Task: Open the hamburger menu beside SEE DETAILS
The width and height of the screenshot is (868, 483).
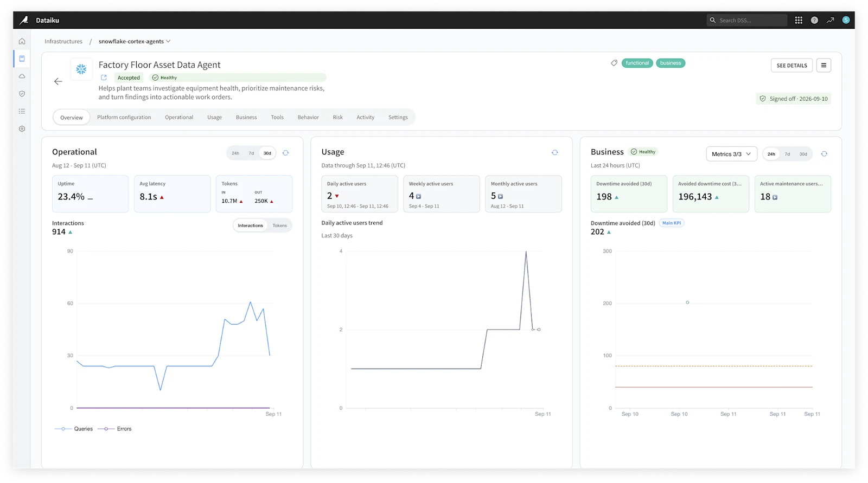Action: (824, 66)
